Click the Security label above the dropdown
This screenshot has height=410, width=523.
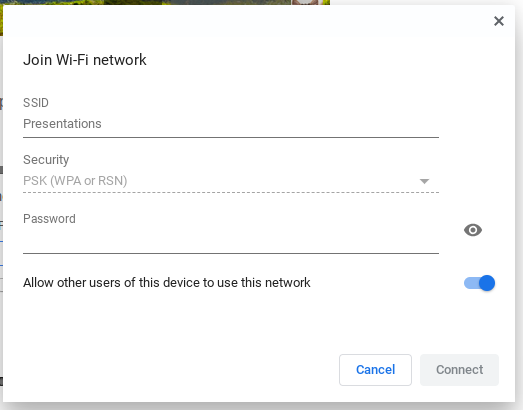(x=46, y=160)
